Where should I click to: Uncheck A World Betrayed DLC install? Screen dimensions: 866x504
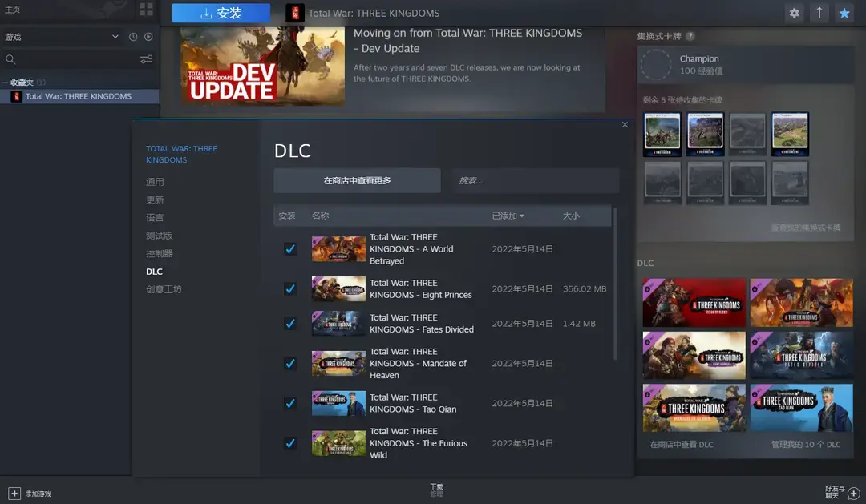[290, 249]
